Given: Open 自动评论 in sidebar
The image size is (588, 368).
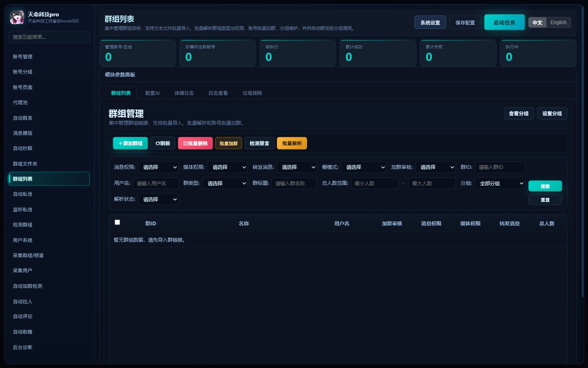Looking at the screenshot, I should coord(49,316).
